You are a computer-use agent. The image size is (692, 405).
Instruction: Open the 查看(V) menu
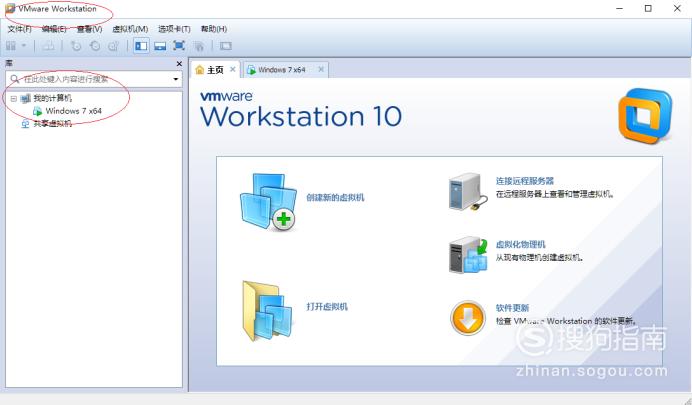89,29
